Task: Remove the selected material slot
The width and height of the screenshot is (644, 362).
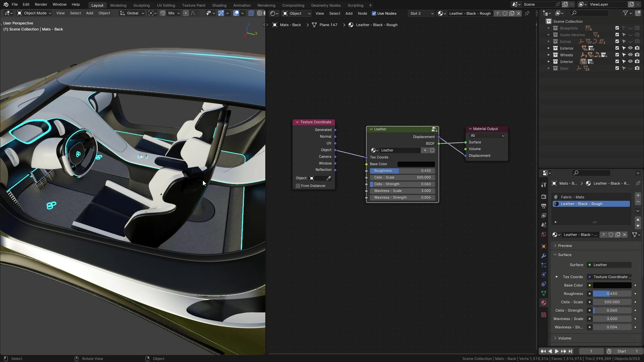Action: click(x=638, y=202)
